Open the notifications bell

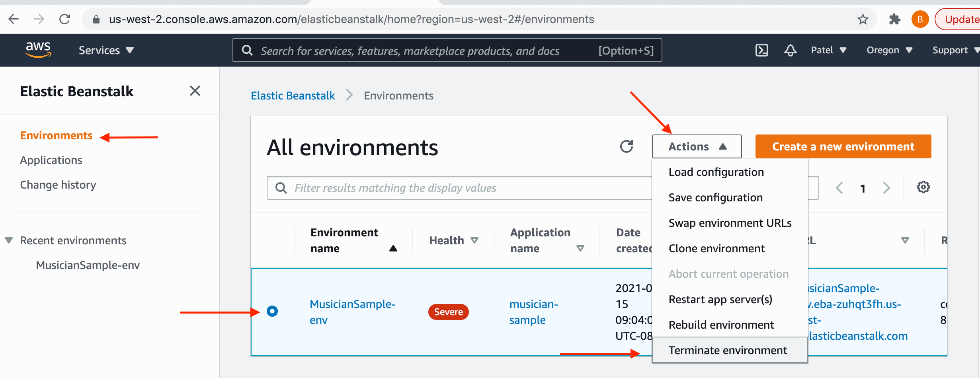coord(791,51)
